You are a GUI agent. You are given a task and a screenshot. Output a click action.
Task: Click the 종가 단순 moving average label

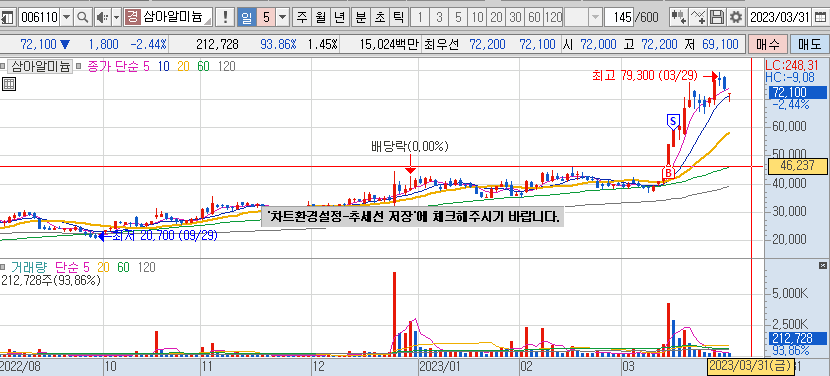pyautogui.click(x=112, y=67)
